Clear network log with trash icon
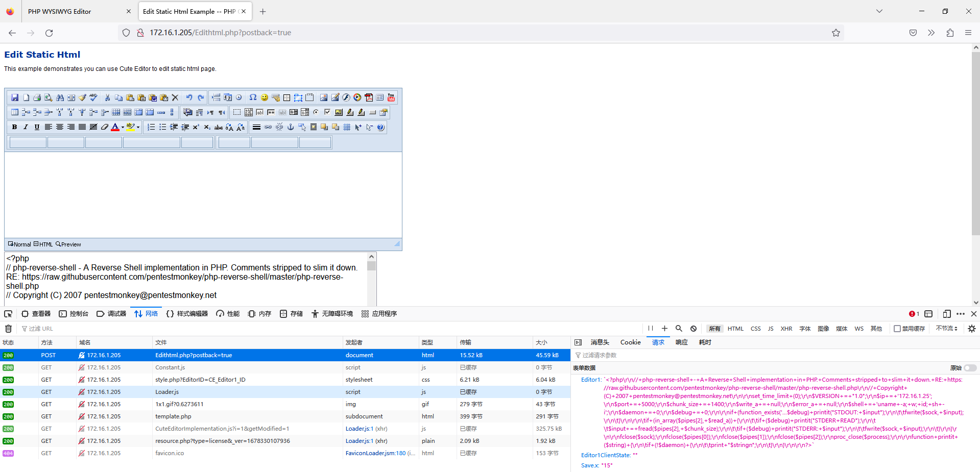This screenshot has height=472, width=980. 8,329
